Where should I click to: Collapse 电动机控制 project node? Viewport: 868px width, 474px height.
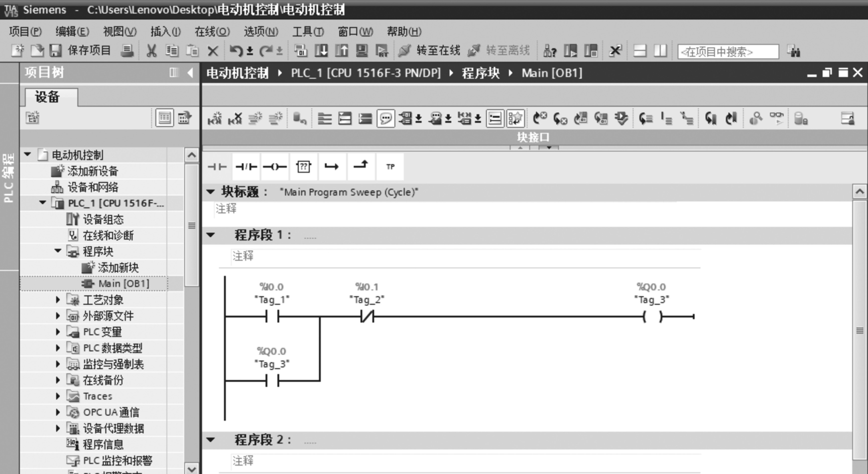(x=28, y=154)
